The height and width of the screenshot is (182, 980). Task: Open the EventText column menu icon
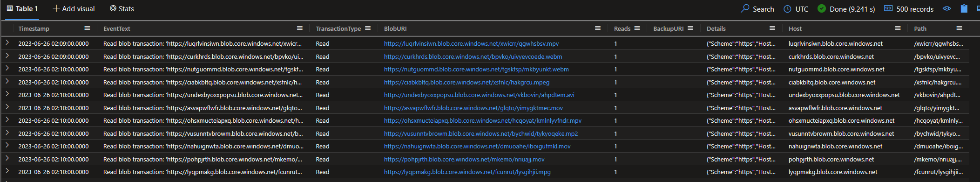(x=300, y=28)
